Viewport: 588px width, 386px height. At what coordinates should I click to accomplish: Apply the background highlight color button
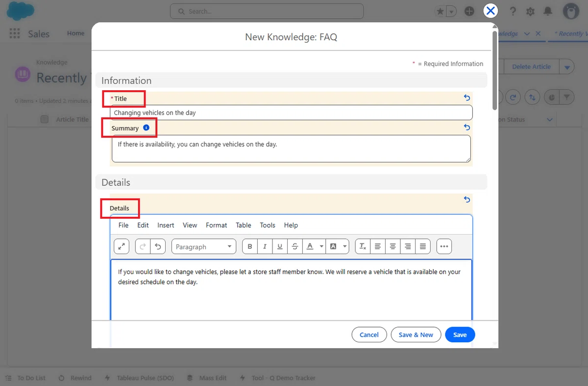(x=333, y=246)
